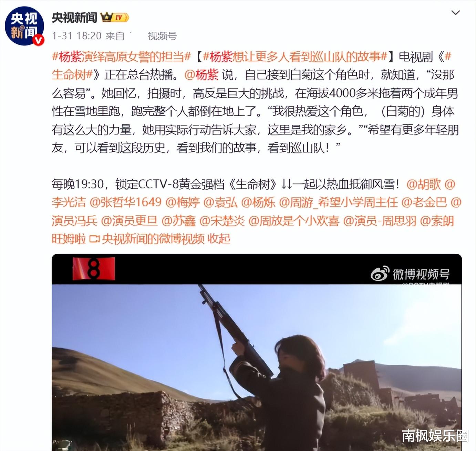The height and width of the screenshot is (451, 476).
Task: Click the crown membership level IV badge
Action: click(x=115, y=17)
